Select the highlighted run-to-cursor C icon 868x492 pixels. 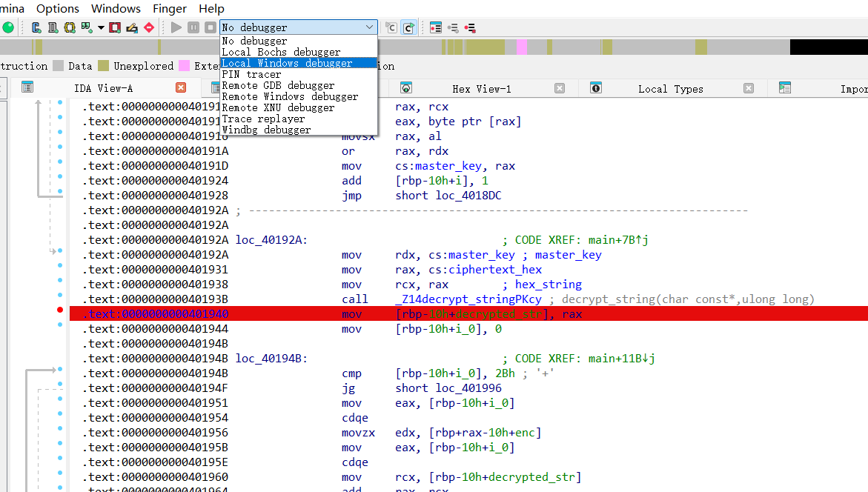(408, 27)
